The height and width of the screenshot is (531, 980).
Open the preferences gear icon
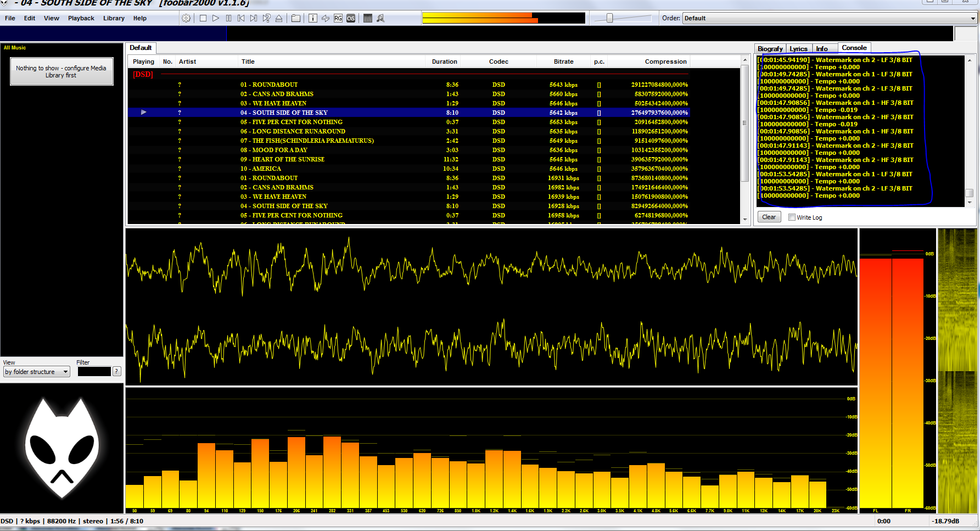[187, 18]
